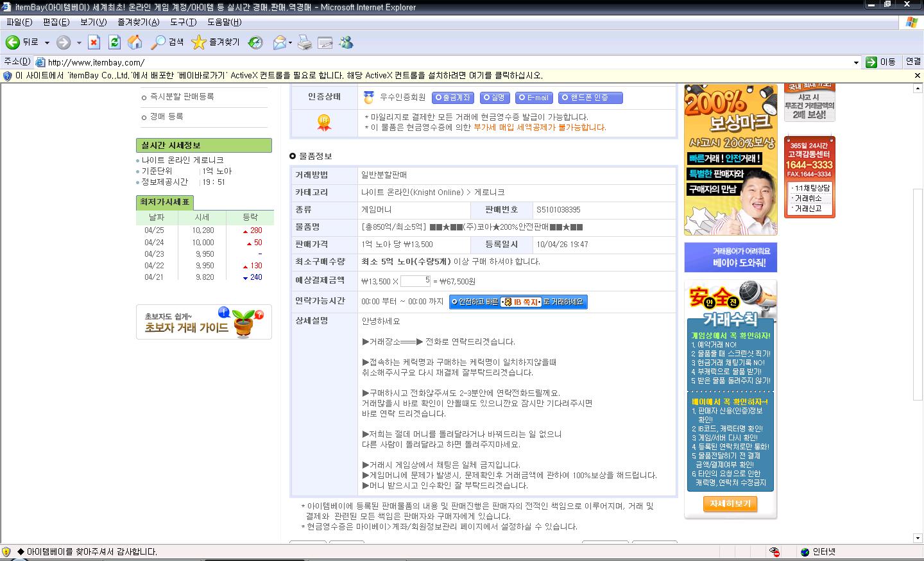The image size is (924, 561).
Task: Launch Messenger icon in toolbar
Action: [346, 42]
